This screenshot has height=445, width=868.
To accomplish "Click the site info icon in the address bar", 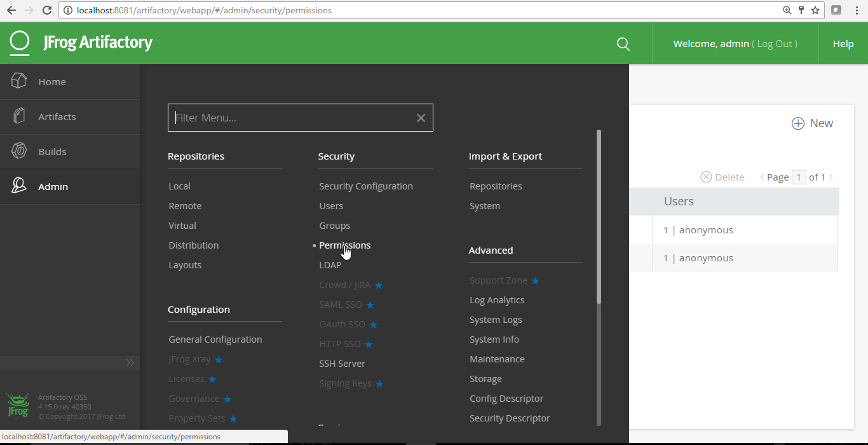I will [69, 10].
